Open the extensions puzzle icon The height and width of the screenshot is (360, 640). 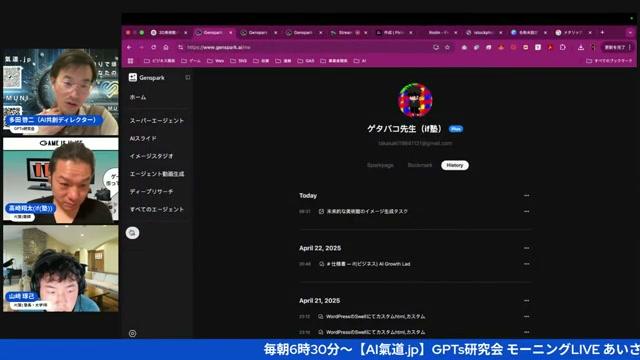[x=563, y=47]
